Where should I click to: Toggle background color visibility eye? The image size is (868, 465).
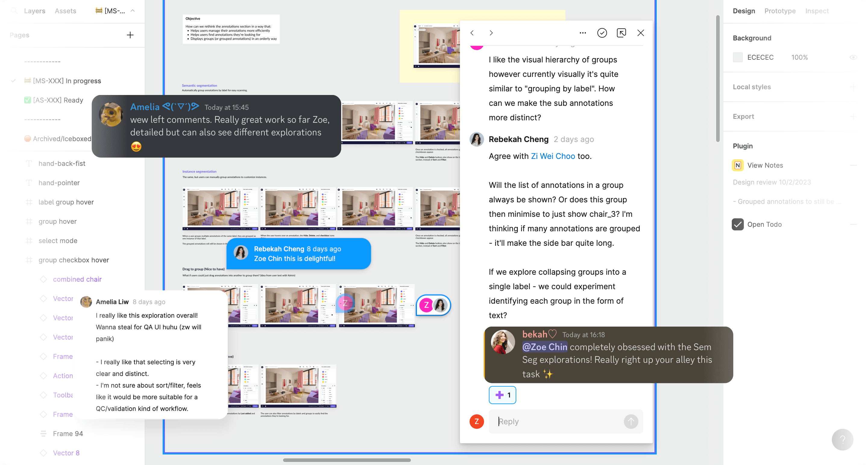[x=853, y=57]
